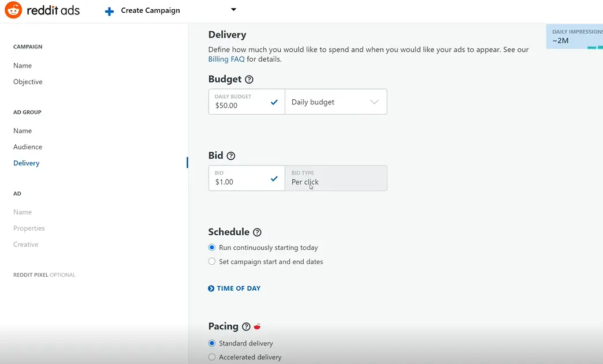Select Run continuously starting today
The image size is (603, 364).
coord(211,247)
